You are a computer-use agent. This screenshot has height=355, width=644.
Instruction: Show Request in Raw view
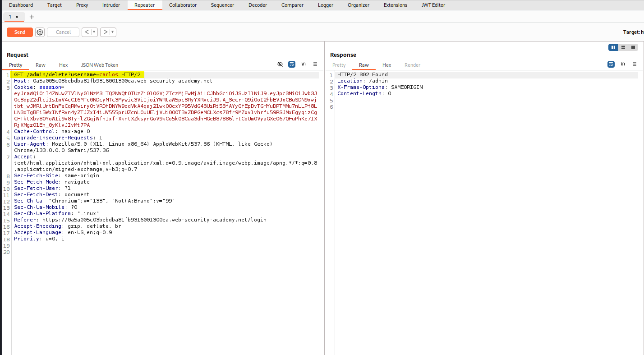click(41, 65)
